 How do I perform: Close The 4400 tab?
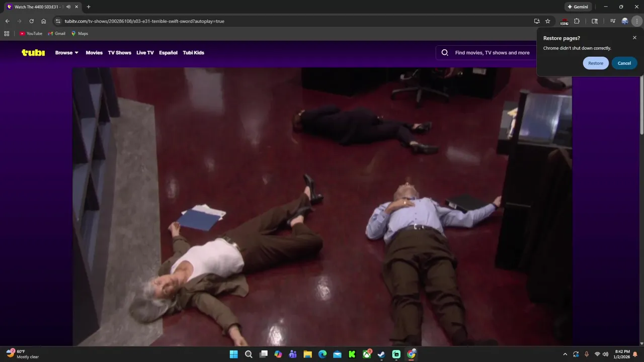point(76,7)
